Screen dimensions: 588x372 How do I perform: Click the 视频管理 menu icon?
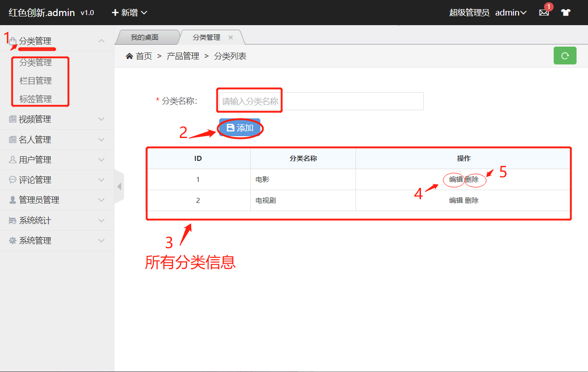pyautogui.click(x=13, y=119)
